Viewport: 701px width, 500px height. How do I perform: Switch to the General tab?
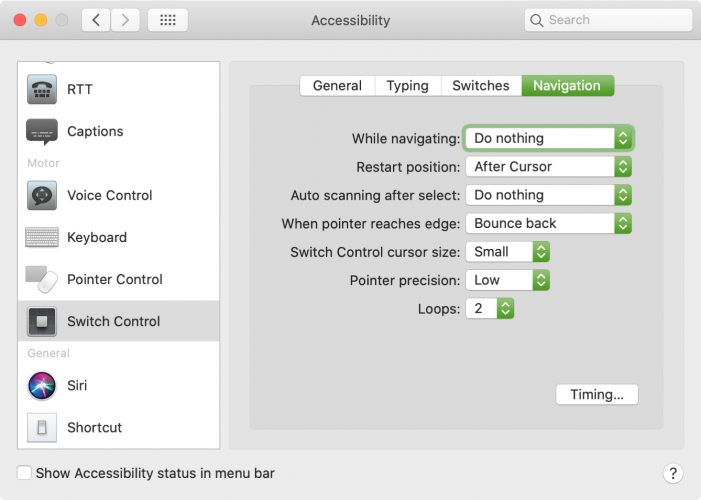pyautogui.click(x=337, y=85)
